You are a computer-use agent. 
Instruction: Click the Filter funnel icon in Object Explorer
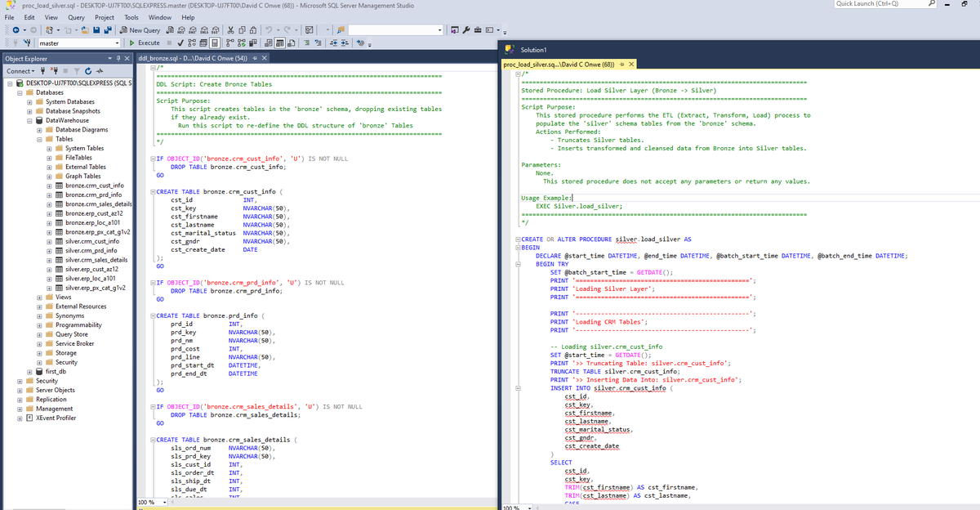77,71
